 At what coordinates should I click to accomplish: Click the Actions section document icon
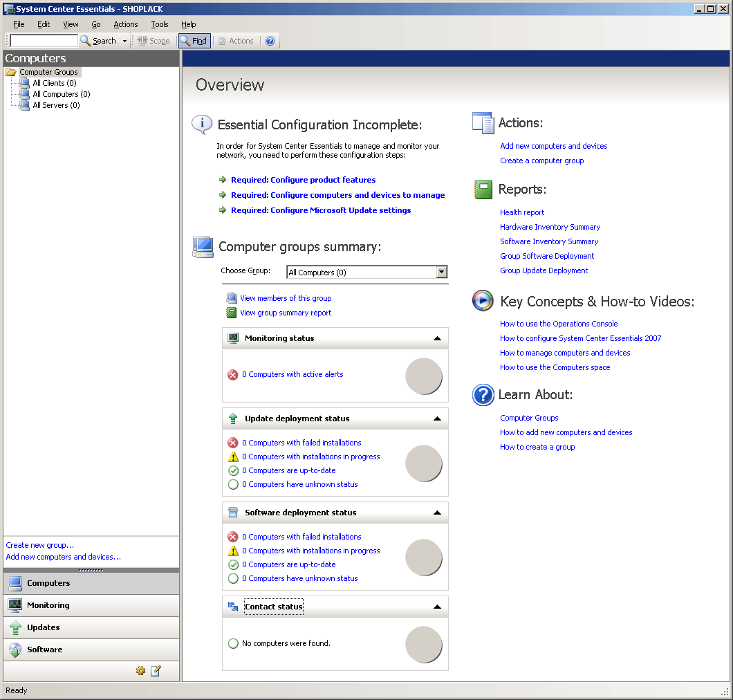tap(483, 123)
